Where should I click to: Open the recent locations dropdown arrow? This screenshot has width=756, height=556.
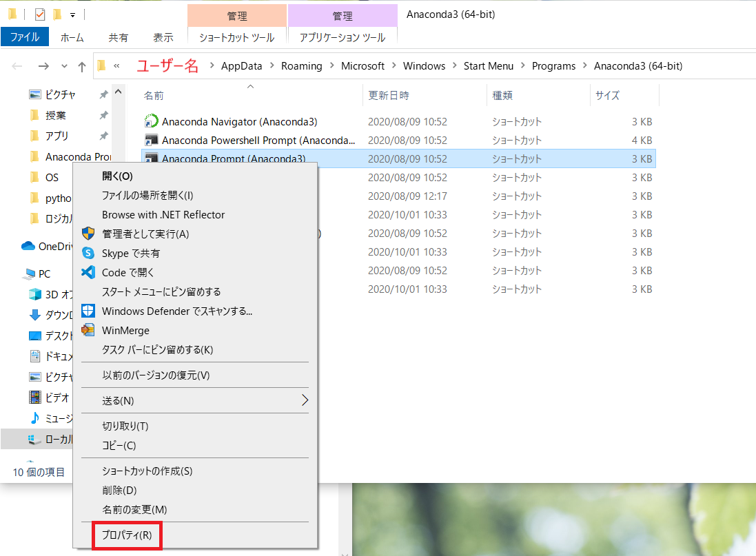[x=64, y=66]
